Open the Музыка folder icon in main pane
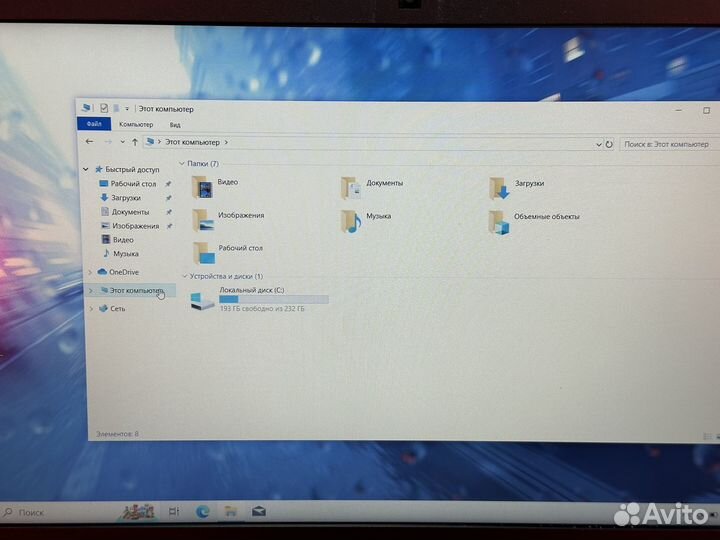The image size is (720, 540). click(x=351, y=221)
